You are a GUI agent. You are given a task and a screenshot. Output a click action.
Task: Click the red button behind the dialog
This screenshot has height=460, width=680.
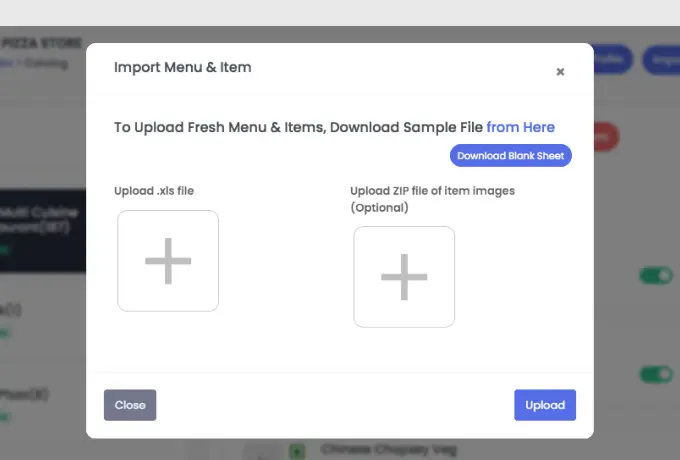point(606,136)
